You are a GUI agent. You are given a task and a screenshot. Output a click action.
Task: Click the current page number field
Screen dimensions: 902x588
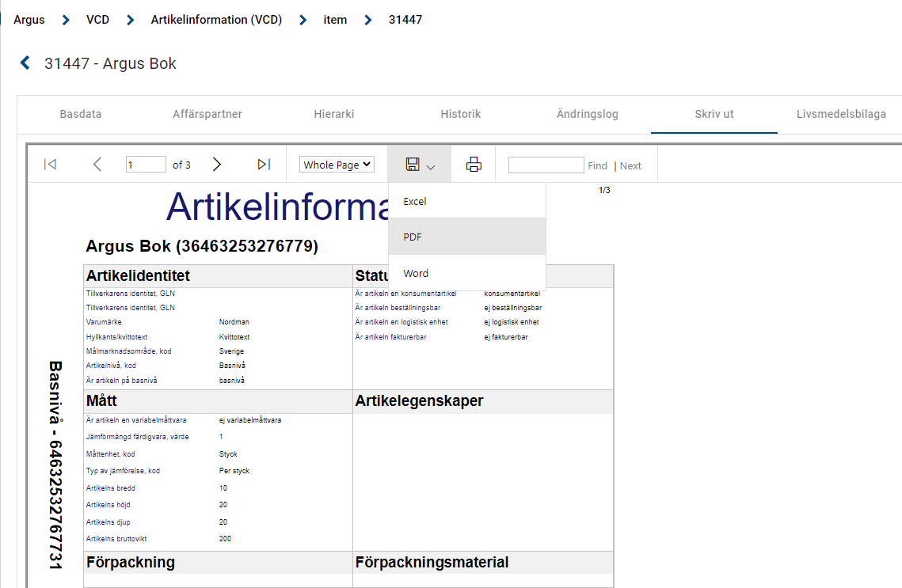click(x=146, y=165)
